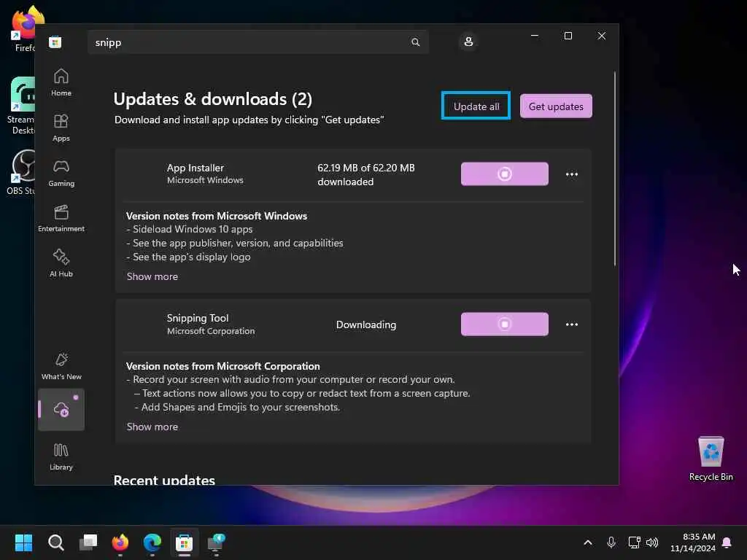This screenshot has width=747, height=560.
Task: Open the Library section
Action: click(x=61, y=456)
